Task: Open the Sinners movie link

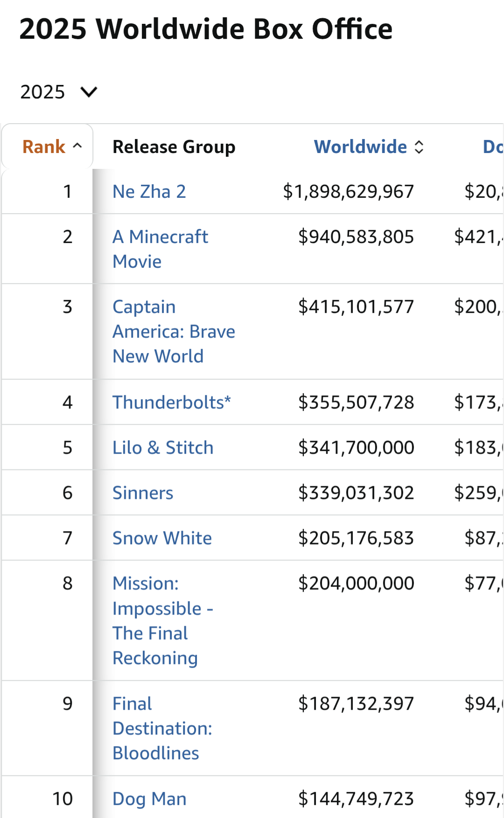Action: tap(143, 493)
